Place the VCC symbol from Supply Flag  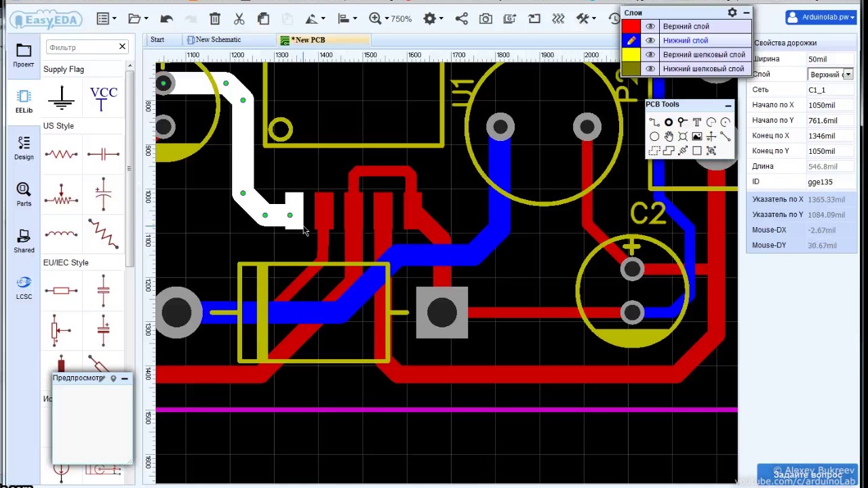103,98
